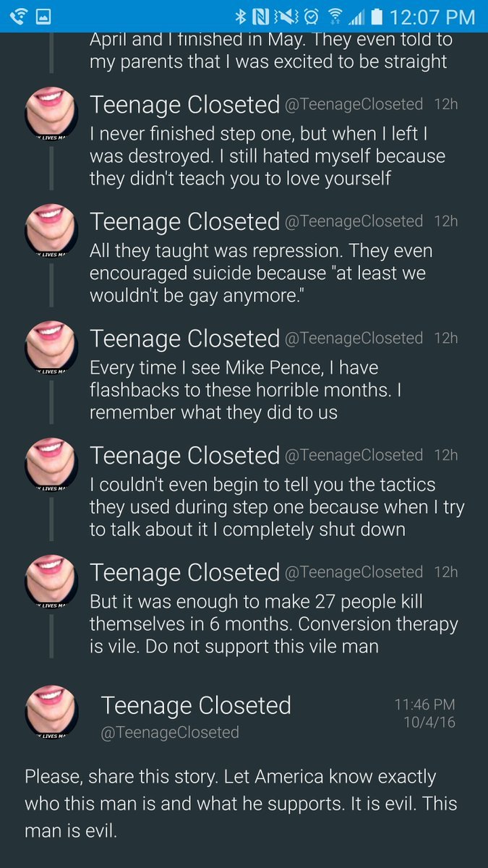Image resolution: width=488 pixels, height=868 pixels.
Task: Tap the 11:46 PM 10/4/16 timestamp
Action: pos(425,712)
